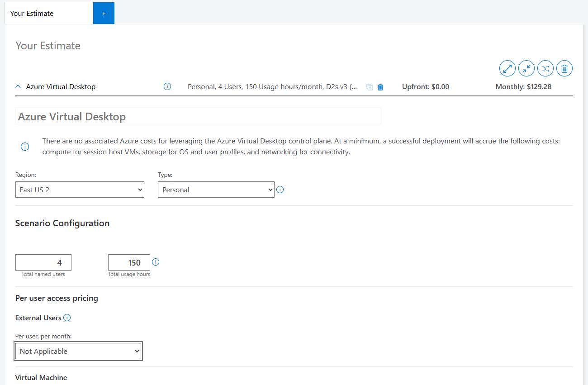Click info icon beside External Users

[67, 318]
